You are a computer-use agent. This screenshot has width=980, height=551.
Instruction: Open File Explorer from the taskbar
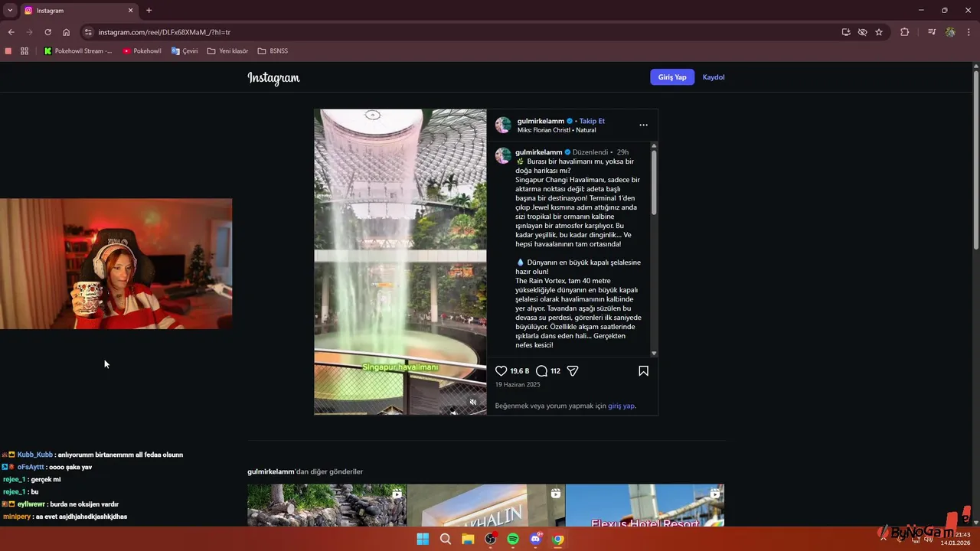pyautogui.click(x=468, y=539)
